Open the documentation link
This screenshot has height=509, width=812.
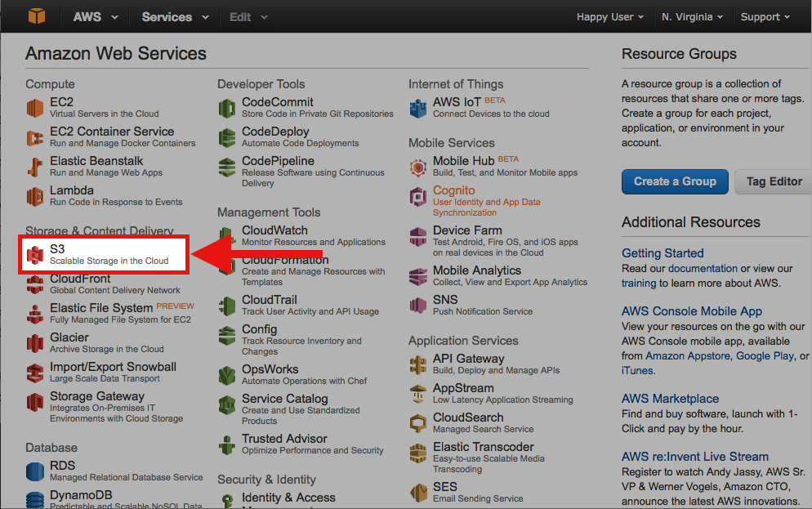point(703,268)
